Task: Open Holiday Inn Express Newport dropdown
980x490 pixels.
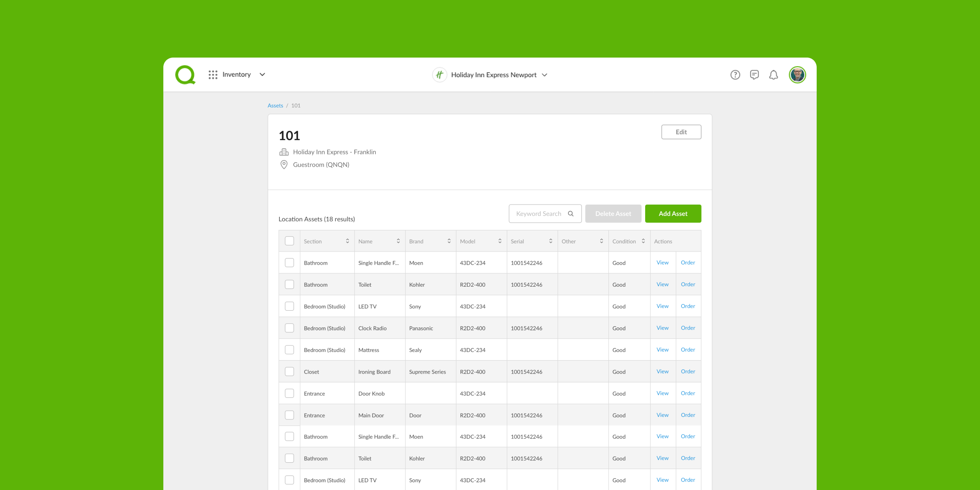Action: [x=544, y=75]
